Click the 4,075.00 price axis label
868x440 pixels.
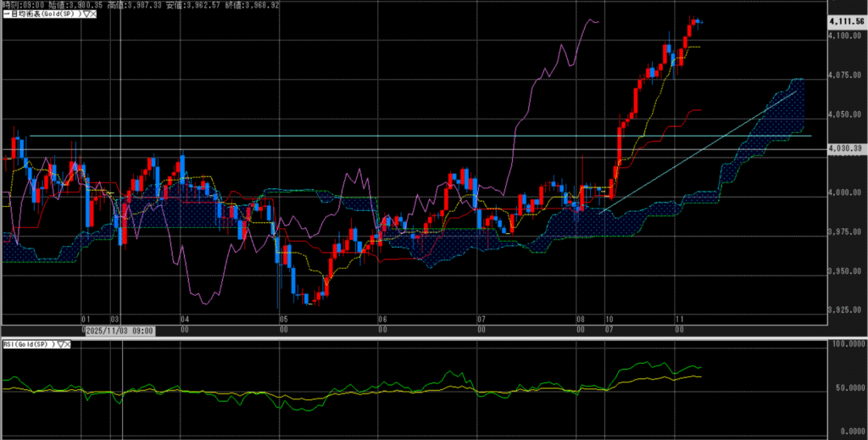843,75
